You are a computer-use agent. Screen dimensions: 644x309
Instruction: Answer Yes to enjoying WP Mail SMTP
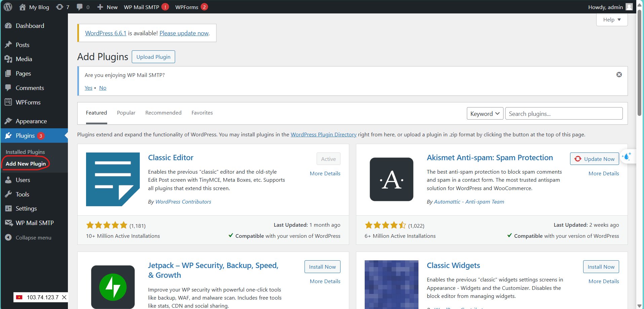click(x=88, y=88)
